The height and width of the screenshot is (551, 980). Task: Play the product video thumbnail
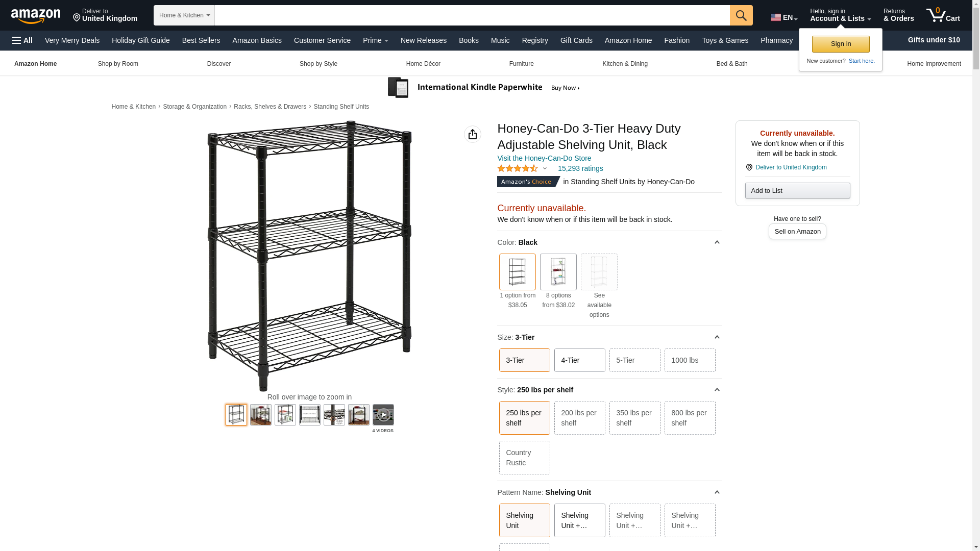click(383, 415)
